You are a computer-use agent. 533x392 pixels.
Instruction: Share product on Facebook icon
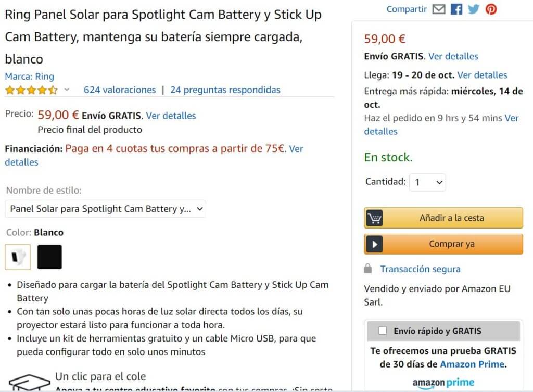[456, 9]
